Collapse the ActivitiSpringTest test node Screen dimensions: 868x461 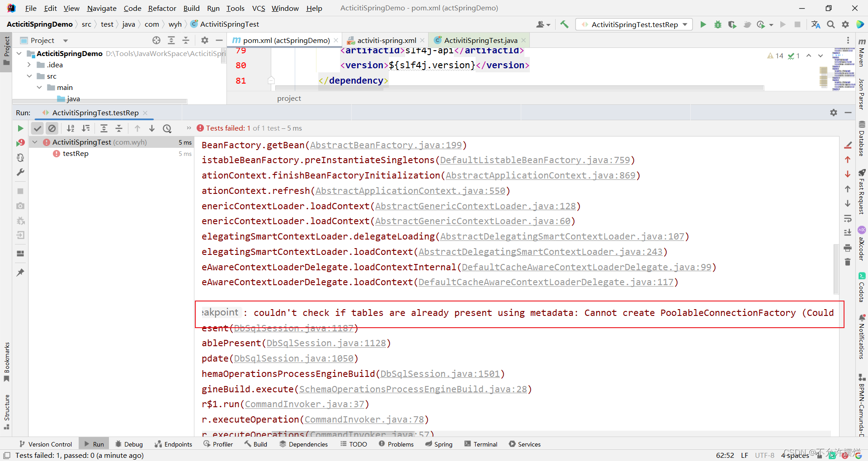click(x=35, y=141)
